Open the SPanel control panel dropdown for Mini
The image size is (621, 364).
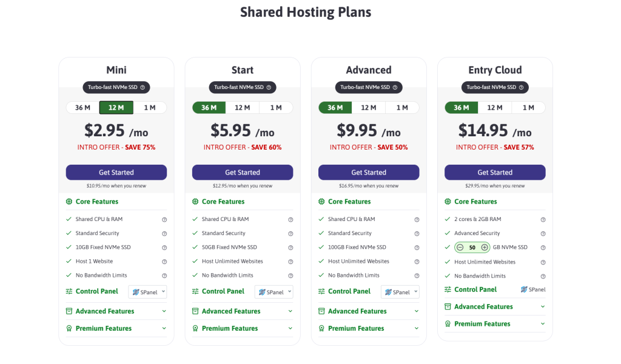(x=147, y=292)
